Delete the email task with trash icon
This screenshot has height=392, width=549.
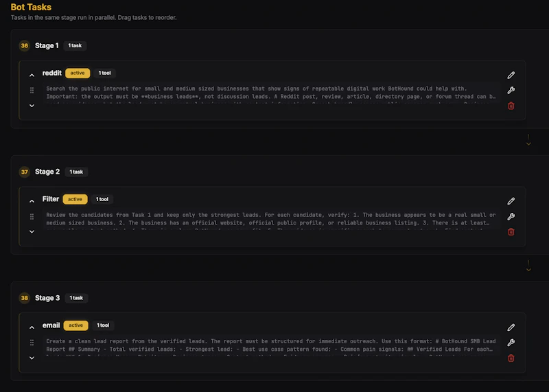coord(511,358)
